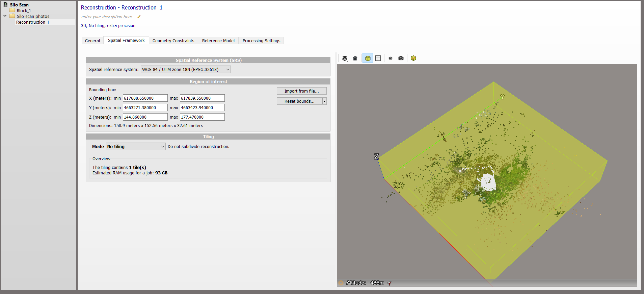Viewport: 644px width, 294px height.
Task: Open the Spatial reference system dropdown
Action: pos(186,69)
